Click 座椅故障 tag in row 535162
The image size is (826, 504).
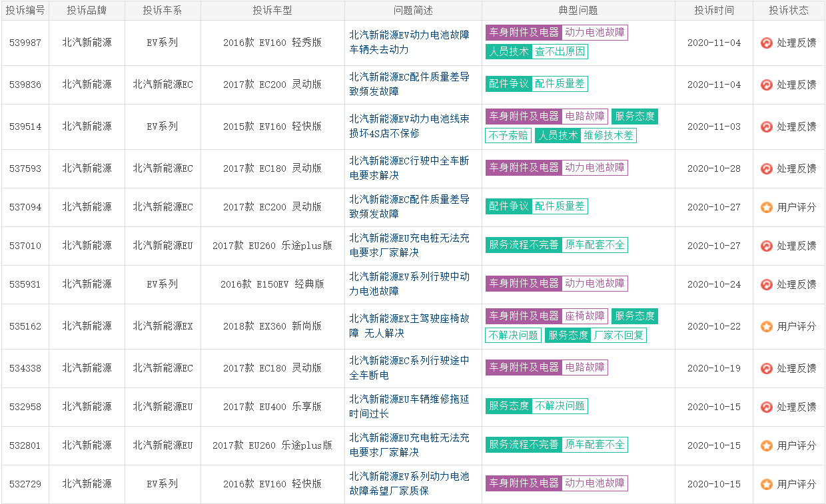[x=585, y=316]
